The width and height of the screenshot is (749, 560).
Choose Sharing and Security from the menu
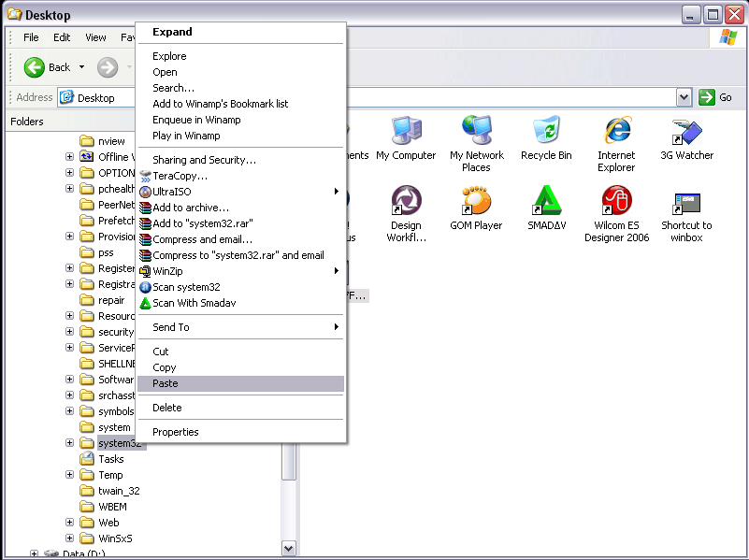click(240, 160)
